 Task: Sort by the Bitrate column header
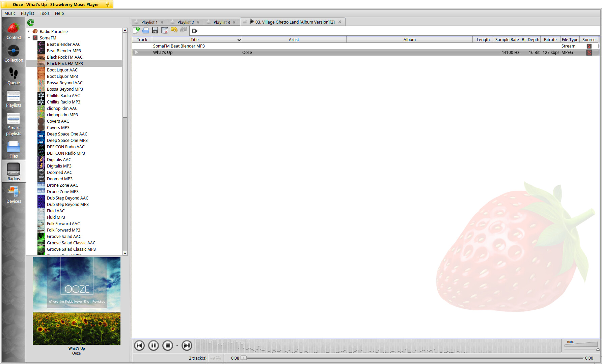pyautogui.click(x=550, y=40)
